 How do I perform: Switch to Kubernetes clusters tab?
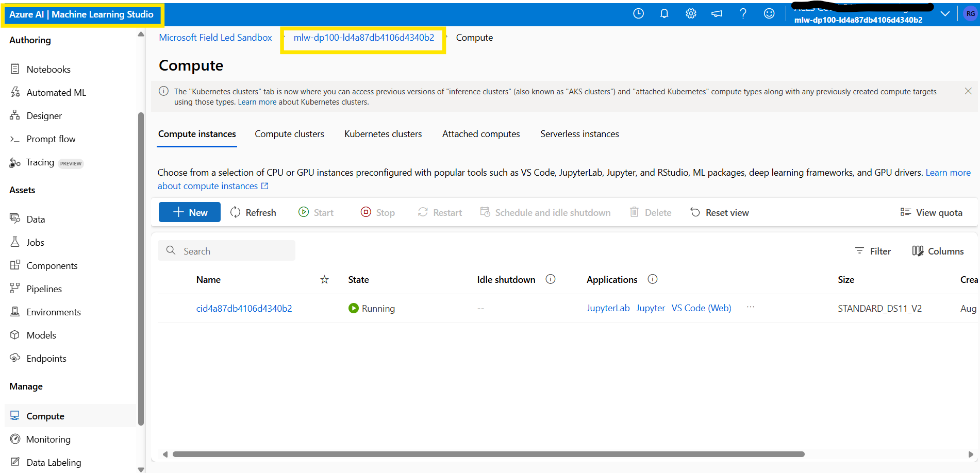pyautogui.click(x=383, y=134)
